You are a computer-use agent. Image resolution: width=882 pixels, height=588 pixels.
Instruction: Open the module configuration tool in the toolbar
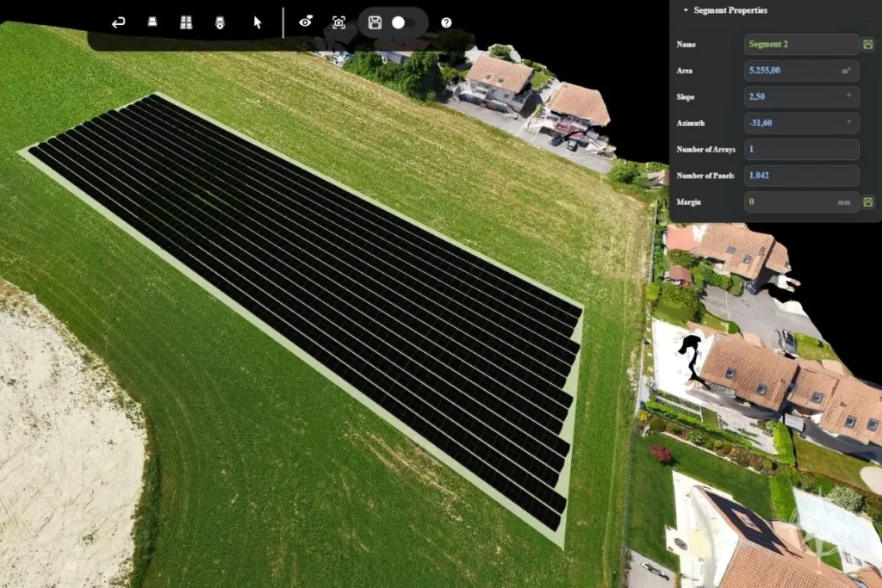coord(220,22)
